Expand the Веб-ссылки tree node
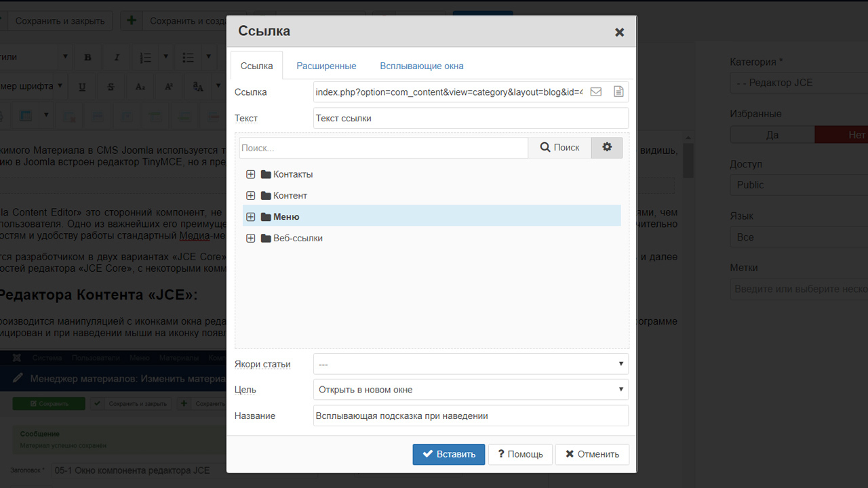 coord(251,238)
